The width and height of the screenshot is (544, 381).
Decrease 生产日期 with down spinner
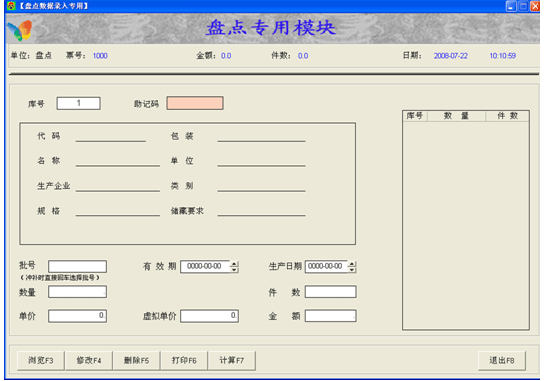pyautogui.click(x=352, y=270)
